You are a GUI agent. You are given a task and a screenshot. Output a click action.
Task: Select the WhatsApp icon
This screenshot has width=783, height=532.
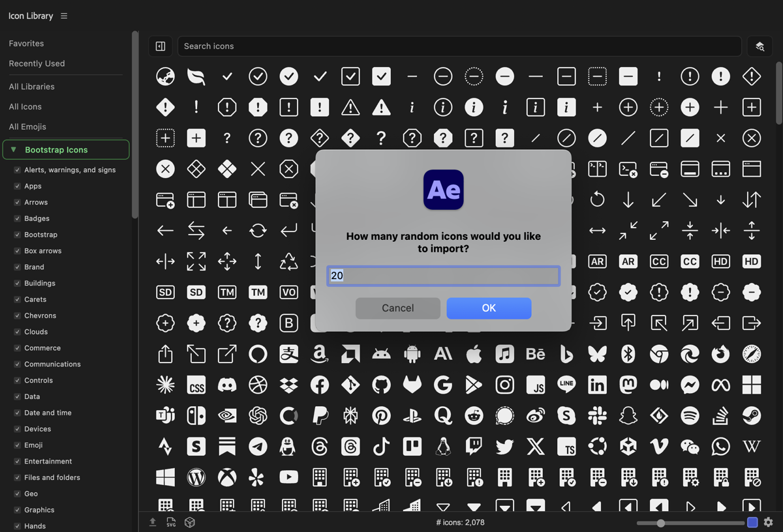point(720,447)
